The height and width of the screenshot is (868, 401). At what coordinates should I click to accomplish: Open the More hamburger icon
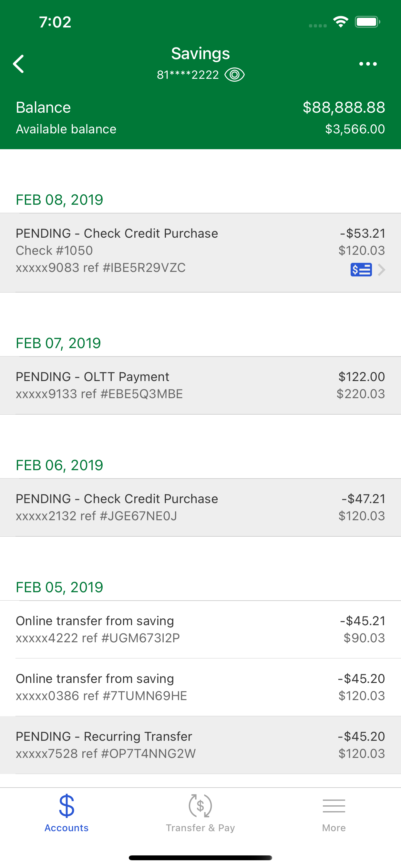[x=334, y=806]
